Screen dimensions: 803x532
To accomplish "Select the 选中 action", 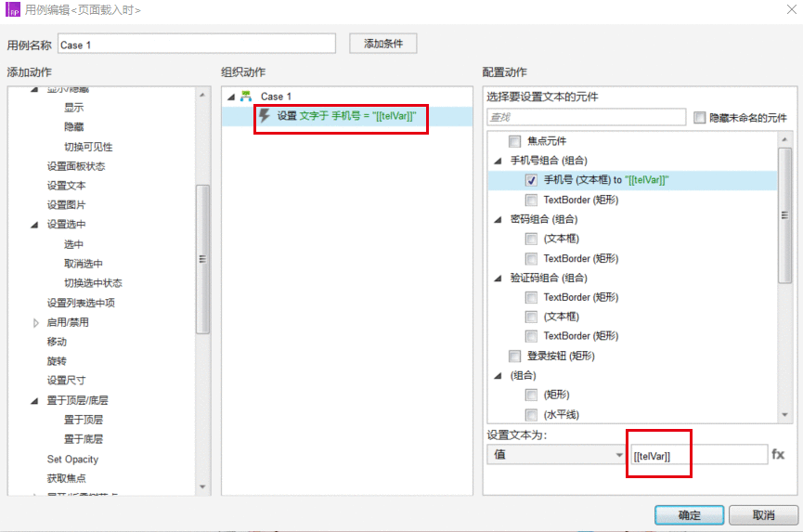I will [73, 244].
